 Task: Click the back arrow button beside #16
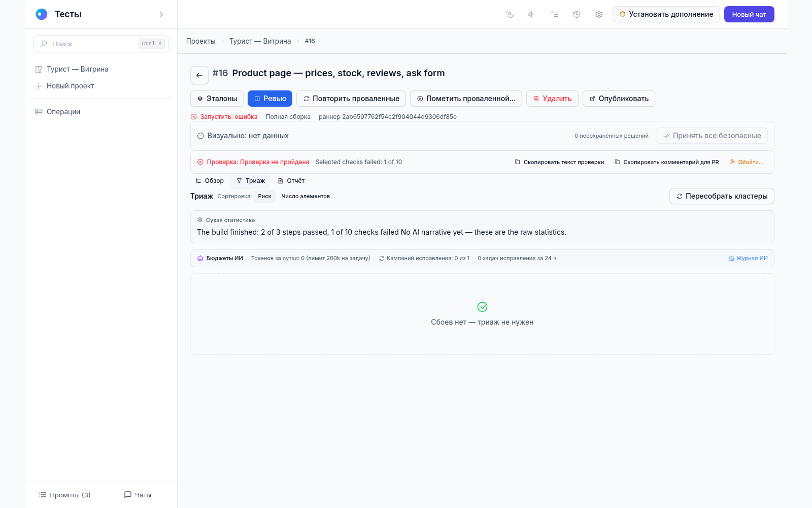pos(199,75)
